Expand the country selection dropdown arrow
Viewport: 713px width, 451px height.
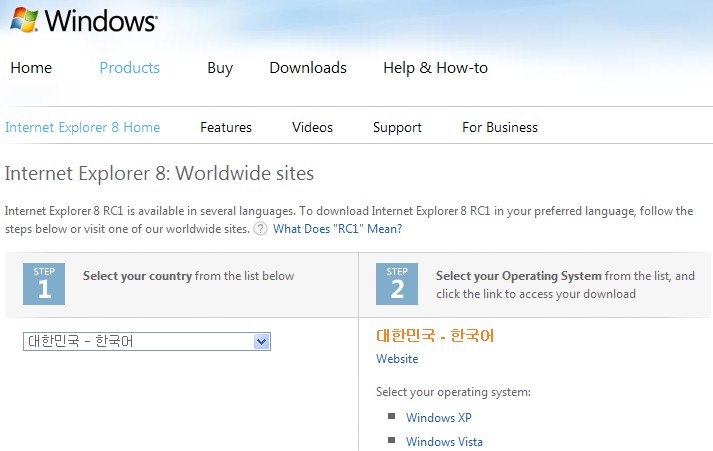(261, 341)
